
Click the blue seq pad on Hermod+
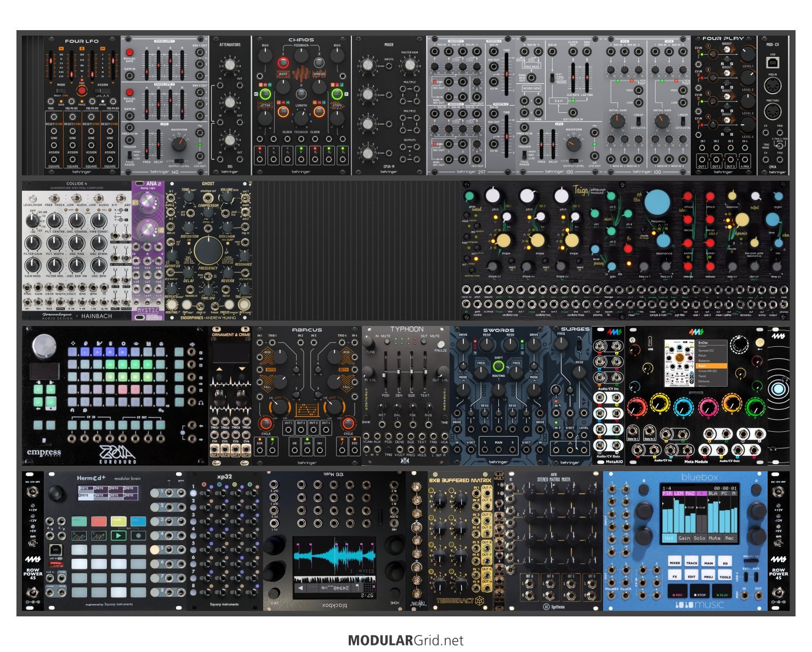[138, 521]
